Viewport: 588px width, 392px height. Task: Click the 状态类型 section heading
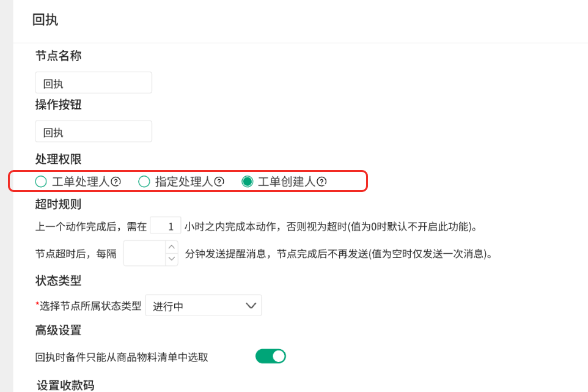click(x=58, y=281)
